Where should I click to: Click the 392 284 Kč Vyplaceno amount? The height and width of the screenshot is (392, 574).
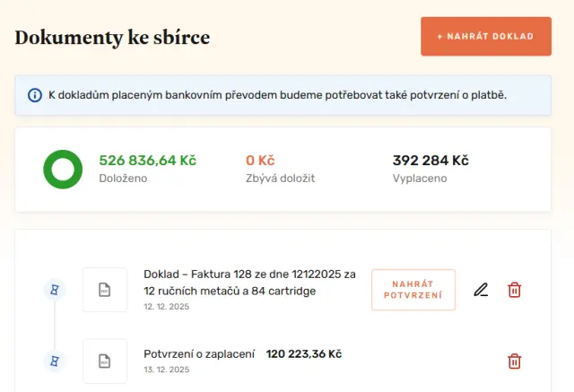[x=430, y=161]
